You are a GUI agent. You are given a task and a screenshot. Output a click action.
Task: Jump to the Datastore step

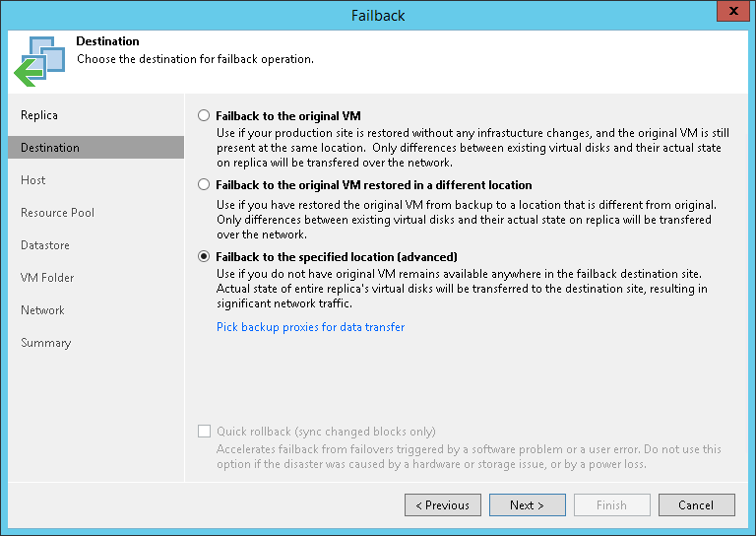(x=45, y=245)
